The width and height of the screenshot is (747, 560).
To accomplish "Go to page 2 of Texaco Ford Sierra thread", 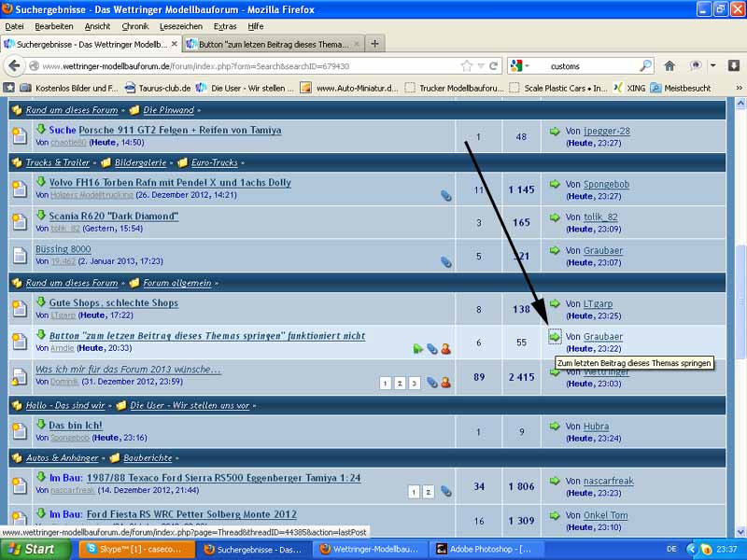I will 429,492.
